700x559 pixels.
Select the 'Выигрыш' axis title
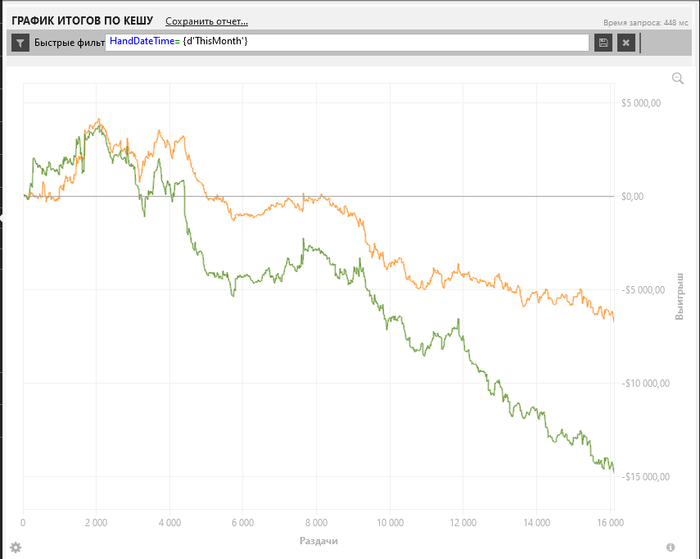(679, 296)
